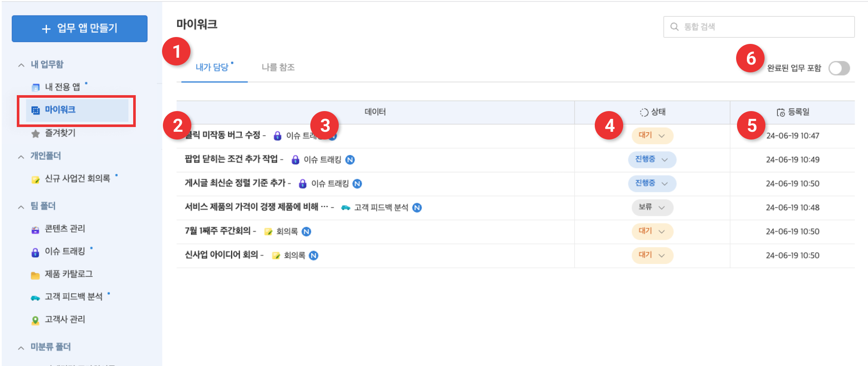Viewport: 868px width, 366px height.
Task: Collapse the 내 업무함 section
Action: tap(21, 65)
